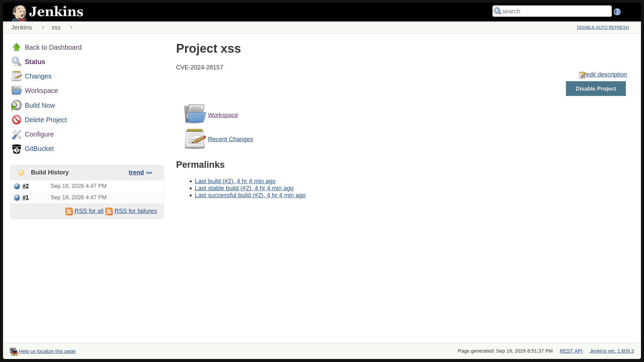Screen dimensions: 644x362
Task: Open GitBucket link in sidebar
Action: 39,149
